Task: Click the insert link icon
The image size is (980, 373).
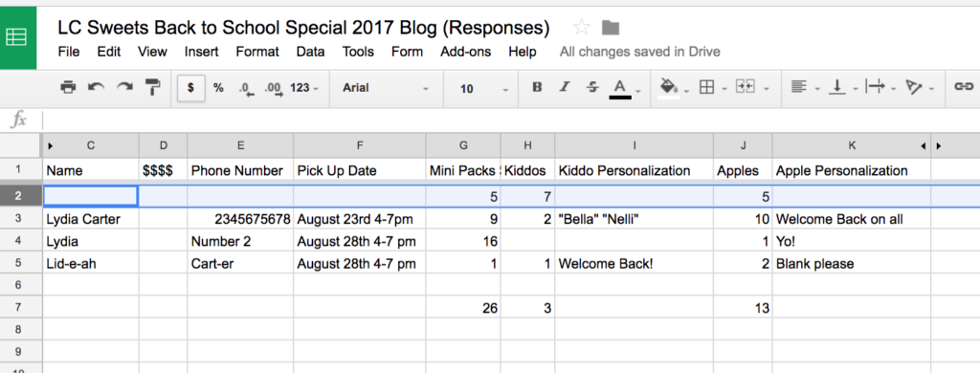Action: tap(964, 87)
